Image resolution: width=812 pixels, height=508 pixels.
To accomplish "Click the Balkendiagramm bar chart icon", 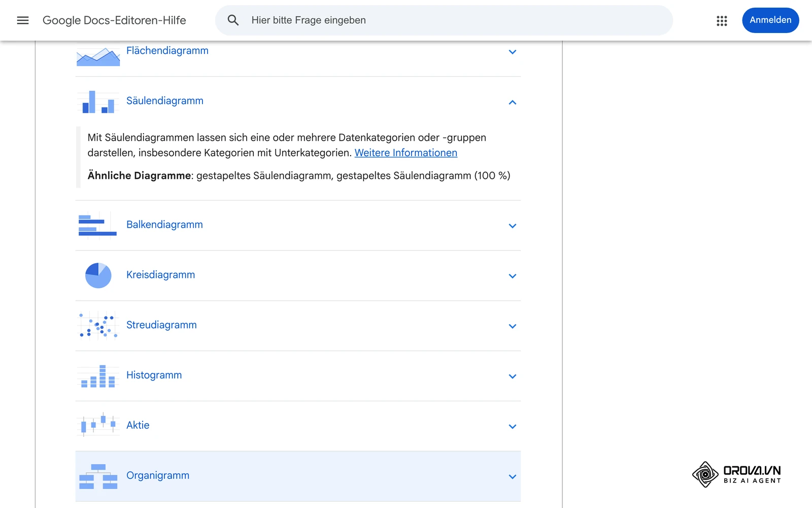I will tap(97, 226).
